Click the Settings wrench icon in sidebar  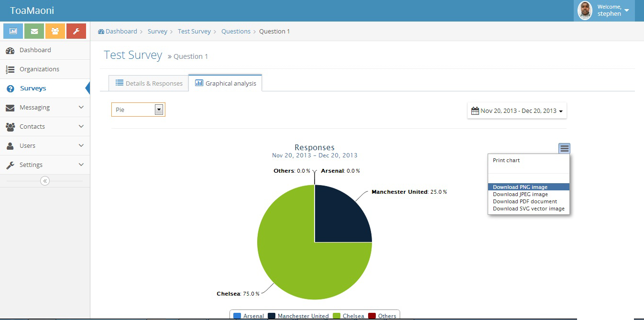pos(10,165)
